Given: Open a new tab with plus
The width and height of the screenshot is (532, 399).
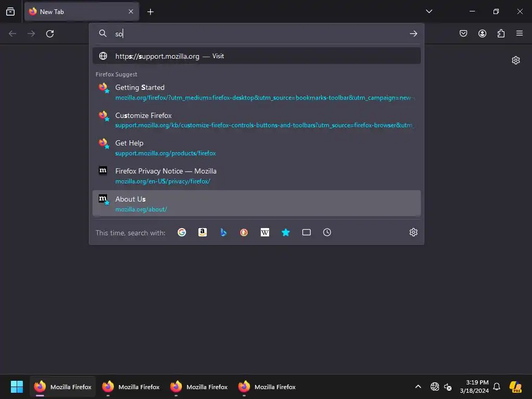Looking at the screenshot, I should [150, 12].
